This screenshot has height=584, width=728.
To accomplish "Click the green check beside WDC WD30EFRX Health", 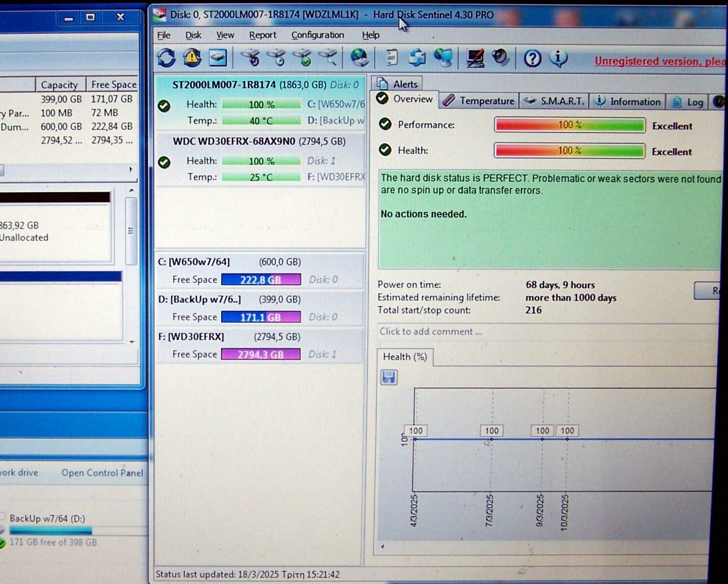I will point(164,162).
